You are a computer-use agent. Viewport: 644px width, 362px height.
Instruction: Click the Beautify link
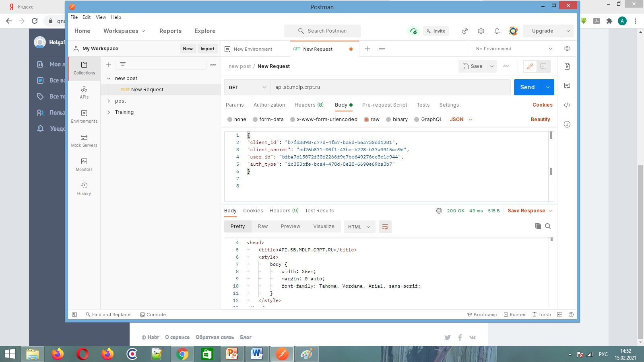pos(540,119)
